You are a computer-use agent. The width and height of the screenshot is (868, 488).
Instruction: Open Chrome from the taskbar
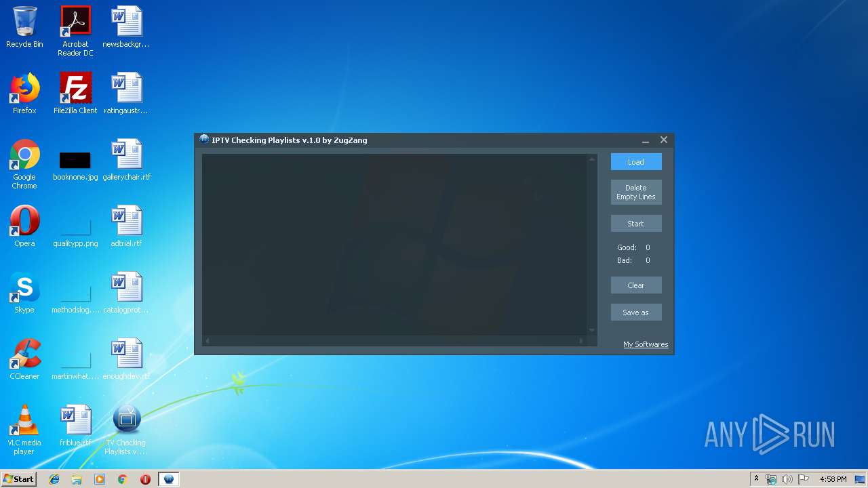(123, 479)
